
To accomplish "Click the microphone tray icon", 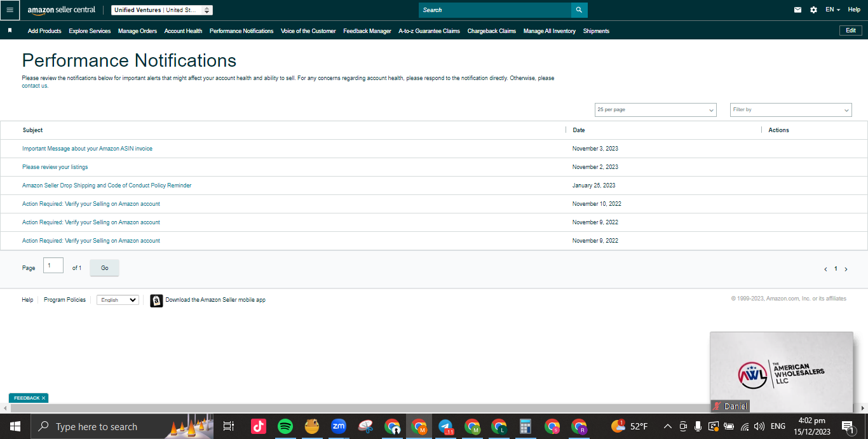I will pyautogui.click(x=698, y=426).
